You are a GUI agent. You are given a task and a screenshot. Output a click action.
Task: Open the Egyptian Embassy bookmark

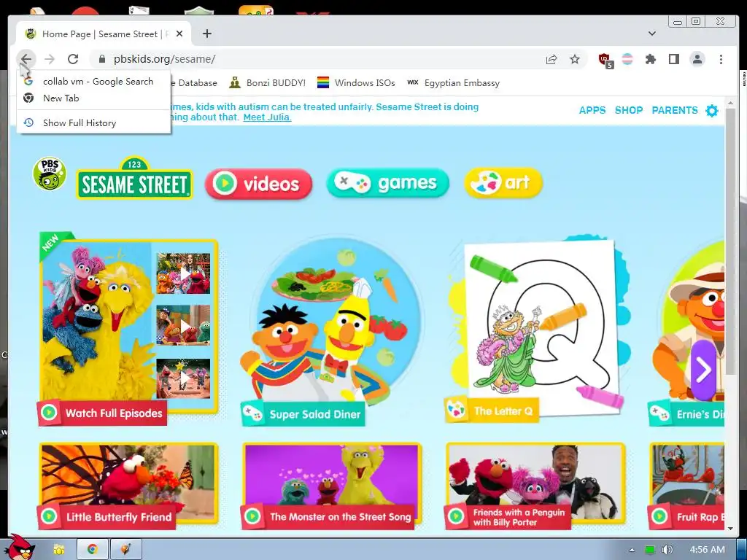tap(453, 83)
